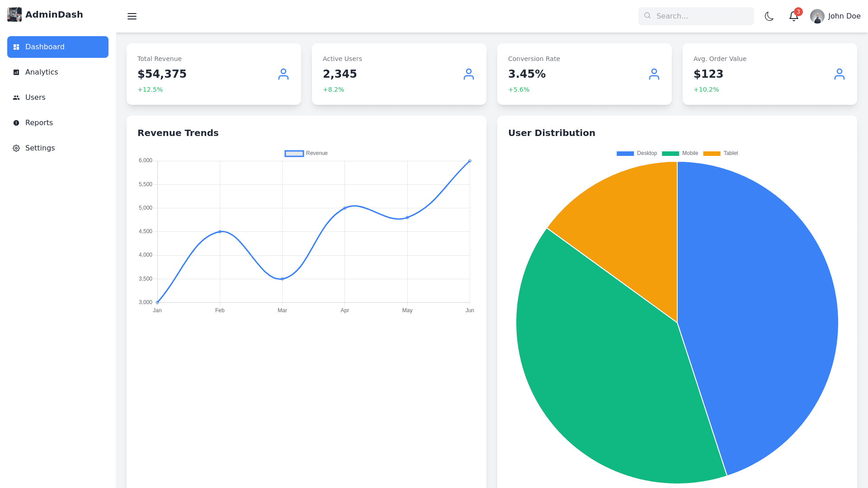Click the hamburger menu icon
The width and height of the screenshot is (868, 488).
click(132, 16)
